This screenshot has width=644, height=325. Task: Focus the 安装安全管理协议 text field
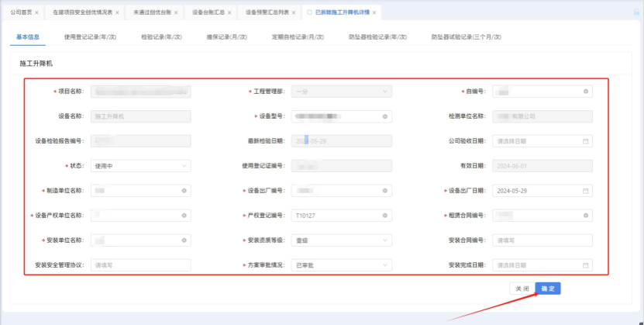(x=140, y=264)
